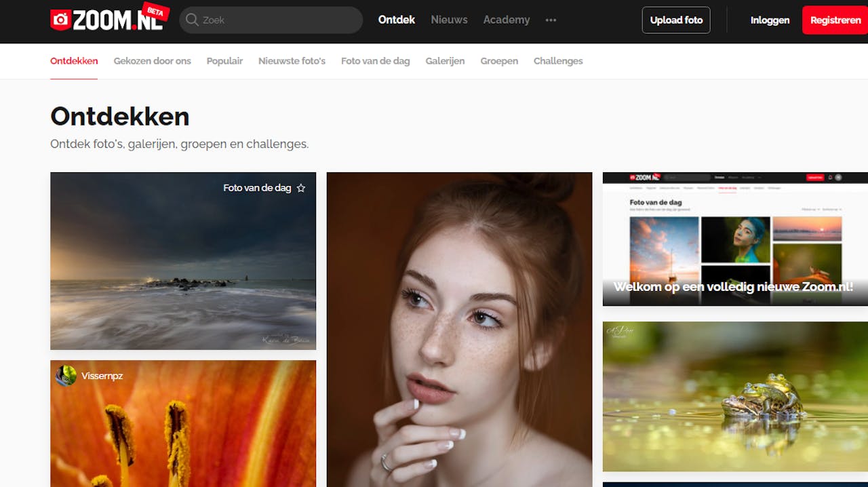Screen dimensions: 868x487
Task: Open the Academy menu item
Action: point(507,20)
